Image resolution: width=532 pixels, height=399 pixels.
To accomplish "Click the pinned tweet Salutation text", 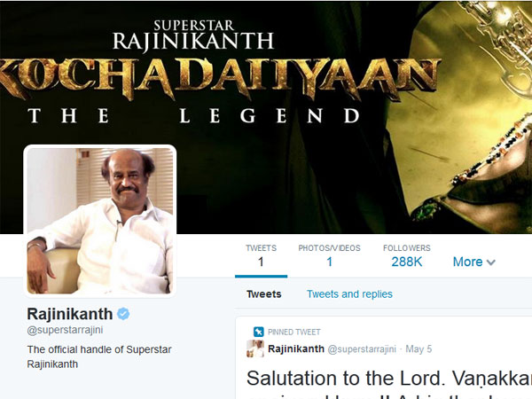I will tap(389, 379).
